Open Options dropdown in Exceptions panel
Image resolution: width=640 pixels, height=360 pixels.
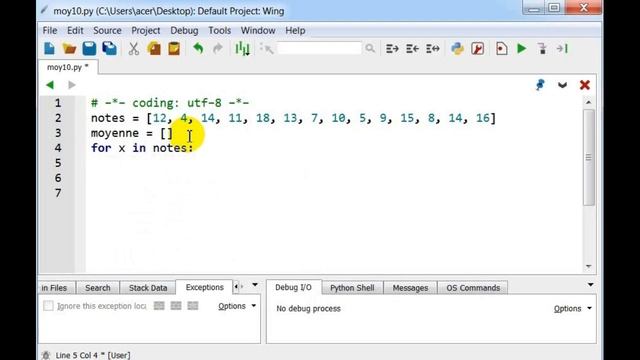point(237,306)
